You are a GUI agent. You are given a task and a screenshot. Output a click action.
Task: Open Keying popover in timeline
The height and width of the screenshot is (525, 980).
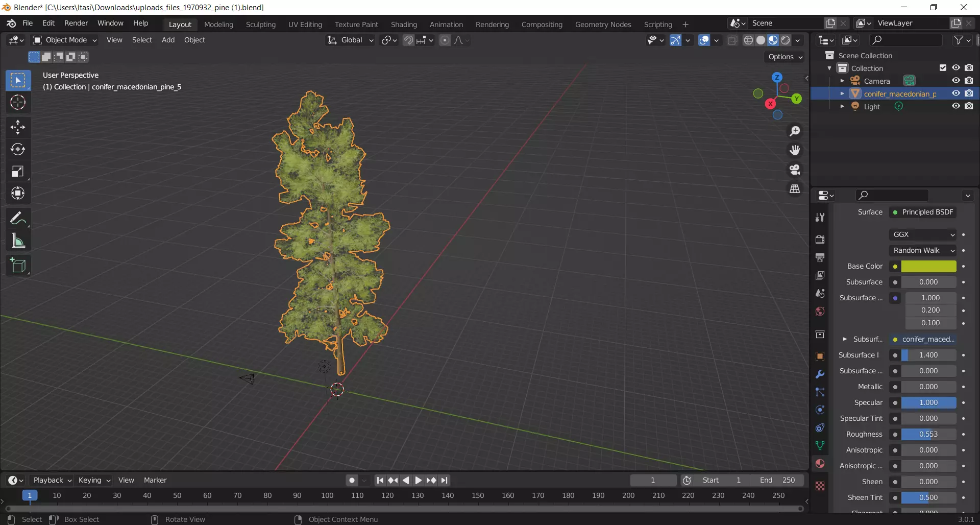click(x=94, y=480)
